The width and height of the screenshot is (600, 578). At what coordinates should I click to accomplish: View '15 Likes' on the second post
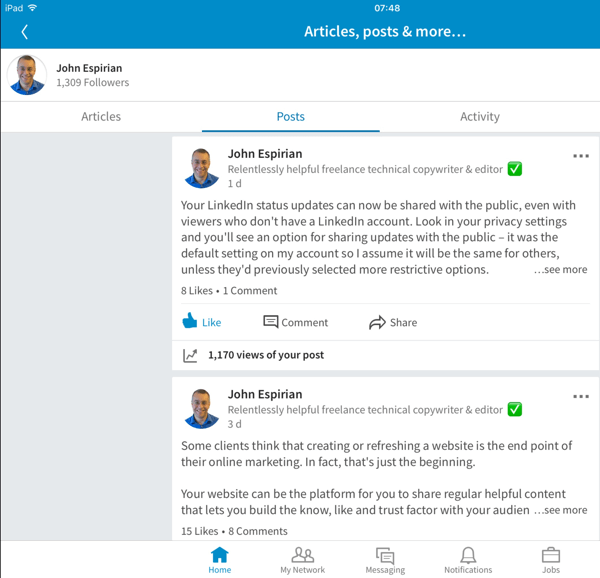(199, 531)
